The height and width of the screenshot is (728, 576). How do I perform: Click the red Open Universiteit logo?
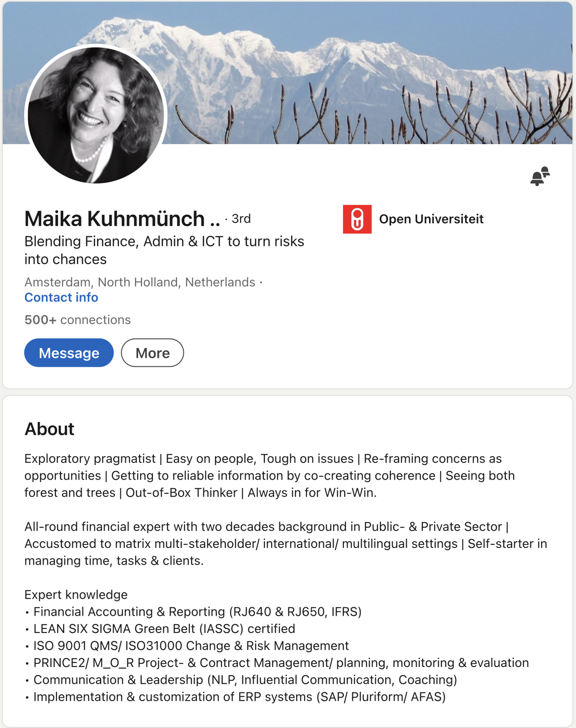pyautogui.click(x=357, y=219)
